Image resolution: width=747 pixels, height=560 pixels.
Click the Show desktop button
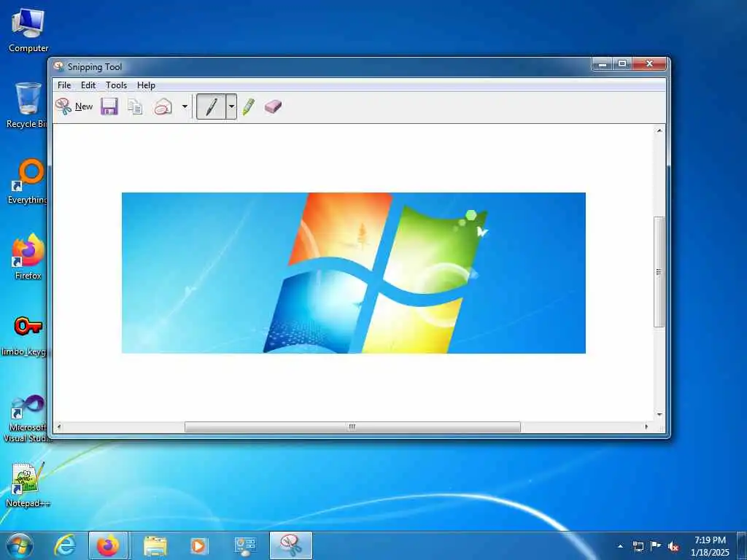tap(742, 546)
